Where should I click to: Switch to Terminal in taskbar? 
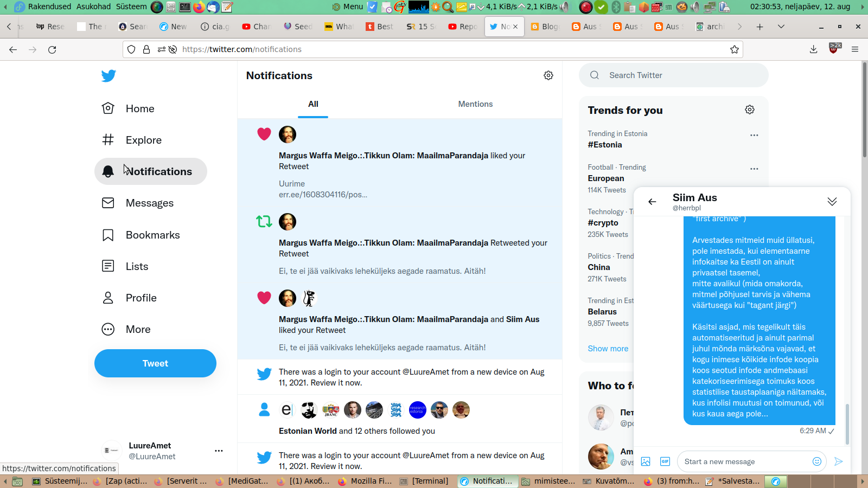tap(424, 481)
